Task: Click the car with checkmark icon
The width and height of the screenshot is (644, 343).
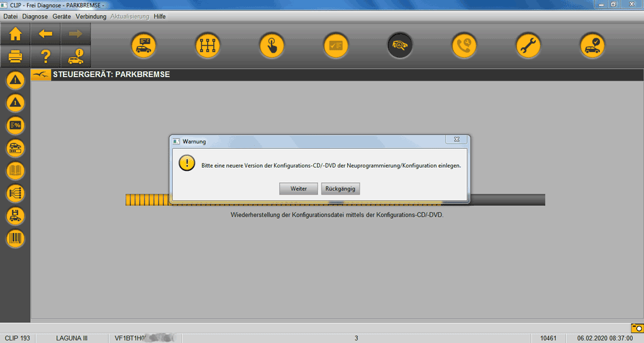Action: pos(592,46)
